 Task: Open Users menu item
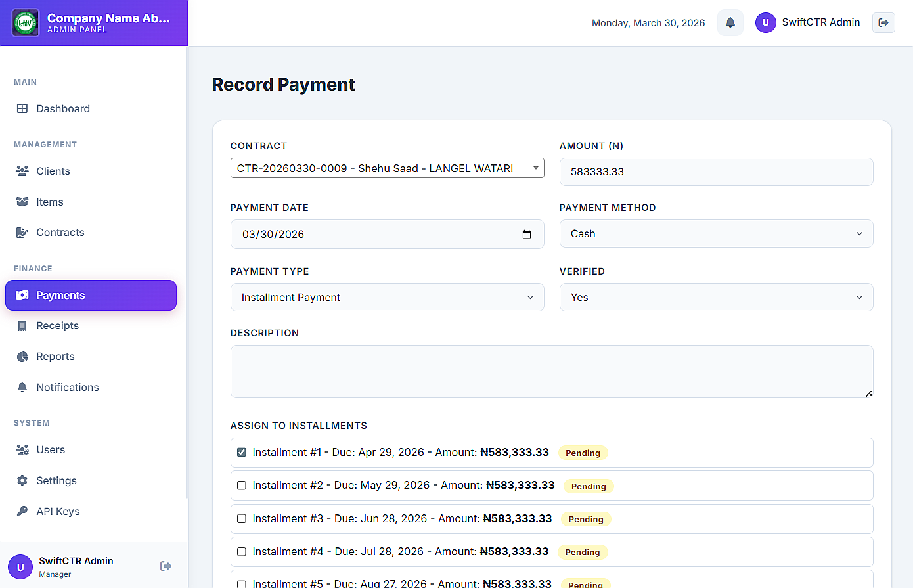click(91, 450)
